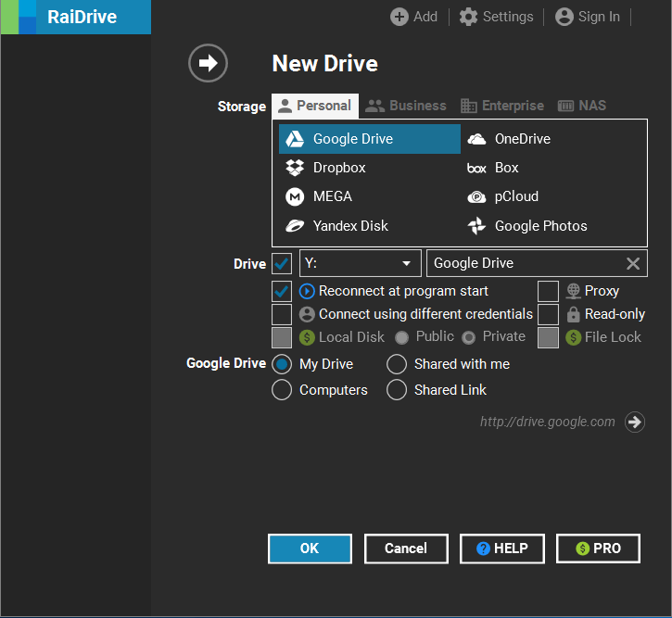Viewport: 672px width, 618px height.
Task: Select the Shared Link radio button
Action: (397, 390)
